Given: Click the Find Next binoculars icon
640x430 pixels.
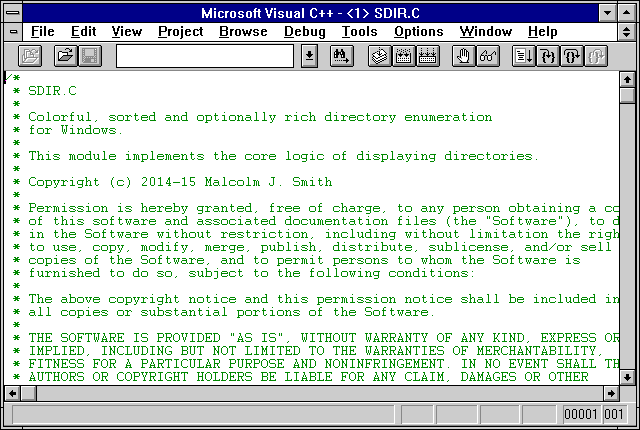Looking at the screenshot, I should (x=342, y=56).
